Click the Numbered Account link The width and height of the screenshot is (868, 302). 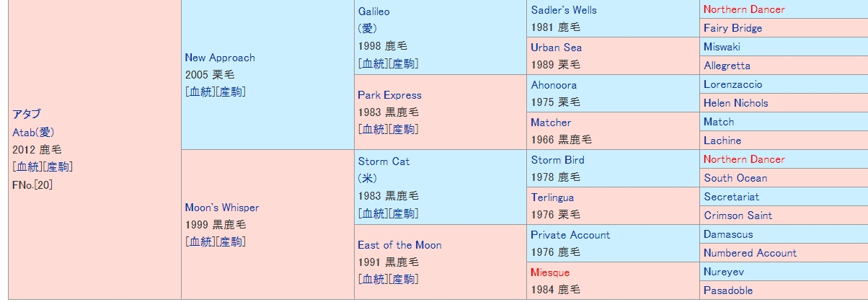[x=750, y=253]
